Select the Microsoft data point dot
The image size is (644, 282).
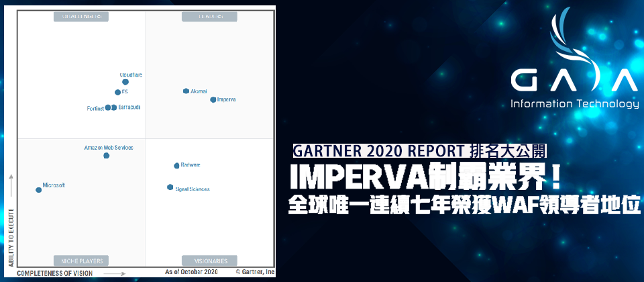pos(38,190)
